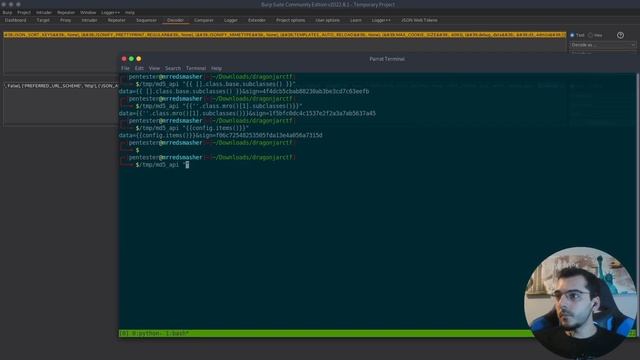The image size is (640, 360).
Task: Click the terminal output line containing sign=1f5bfc0dc4c
Action: [x=247, y=113]
